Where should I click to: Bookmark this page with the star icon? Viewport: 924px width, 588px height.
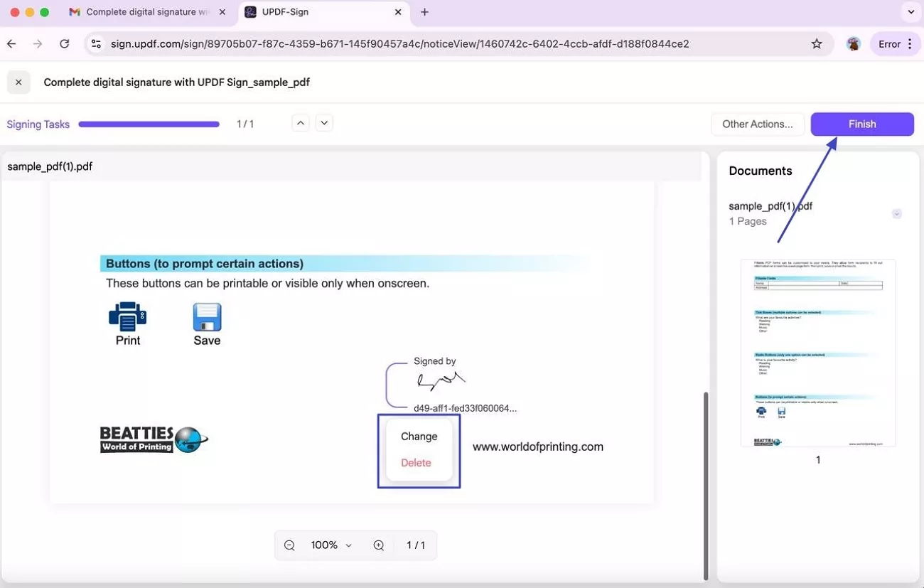817,44
